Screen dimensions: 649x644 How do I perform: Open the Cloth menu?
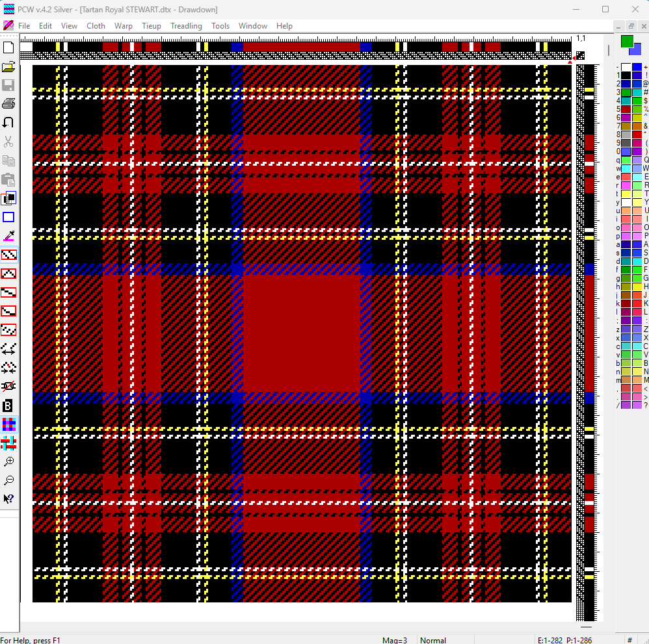[x=96, y=25]
